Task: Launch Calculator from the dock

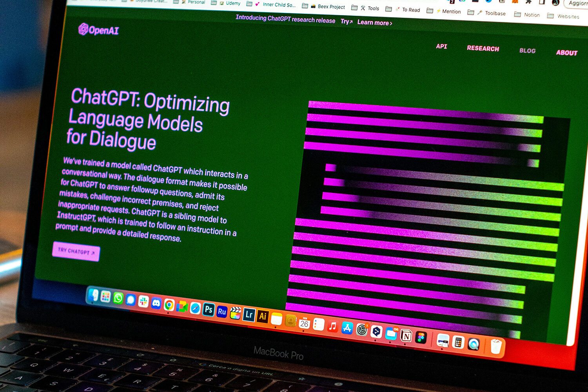Action: (x=458, y=343)
